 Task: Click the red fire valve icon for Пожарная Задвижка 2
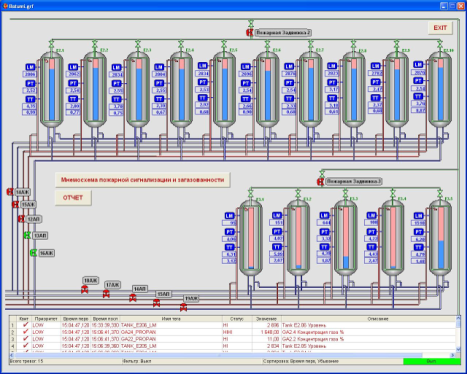pyautogui.click(x=249, y=33)
